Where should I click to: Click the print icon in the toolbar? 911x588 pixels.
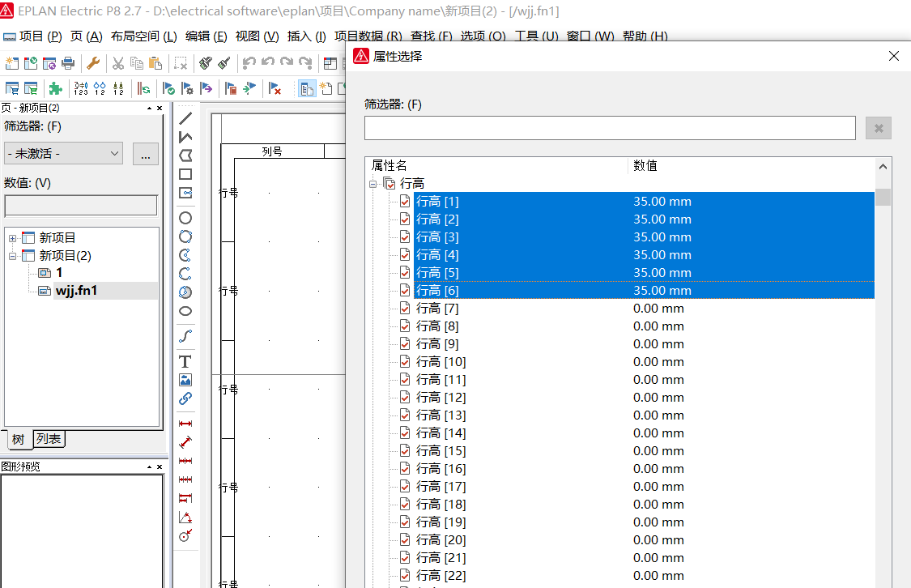pyautogui.click(x=68, y=63)
